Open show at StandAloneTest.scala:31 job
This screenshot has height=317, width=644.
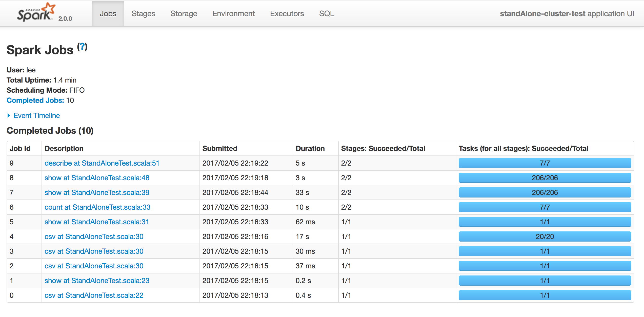pyautogui.click(x=97, y=222)
